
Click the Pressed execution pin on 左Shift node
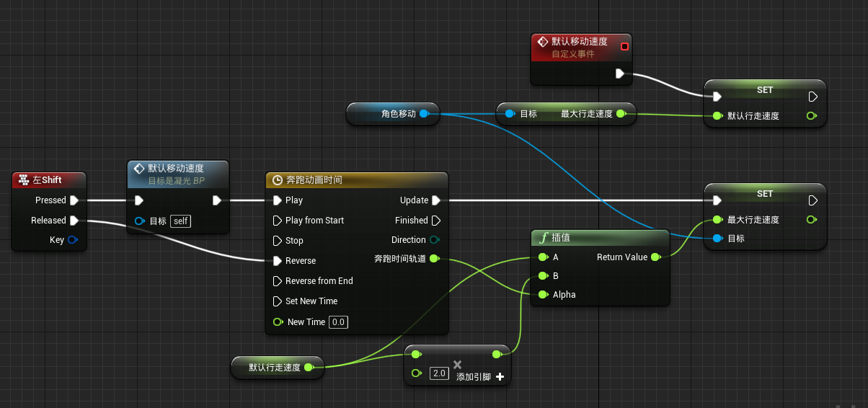74,200
